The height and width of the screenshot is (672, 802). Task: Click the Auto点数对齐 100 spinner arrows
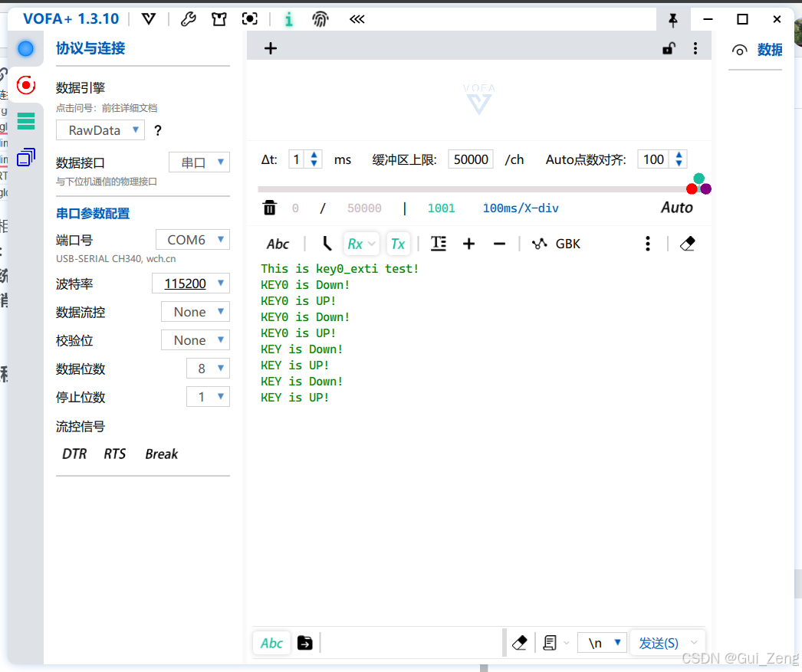tap(679, 159)
